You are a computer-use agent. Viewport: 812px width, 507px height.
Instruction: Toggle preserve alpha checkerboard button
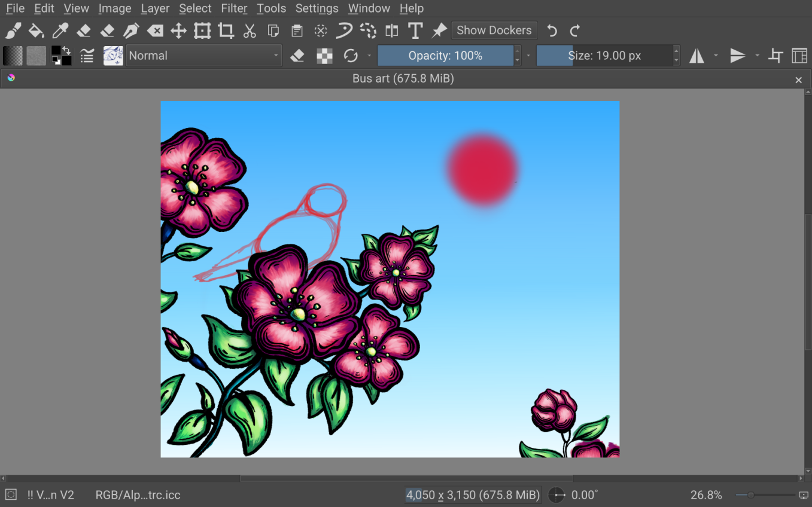pyautogui.click(x=324, y=56)
